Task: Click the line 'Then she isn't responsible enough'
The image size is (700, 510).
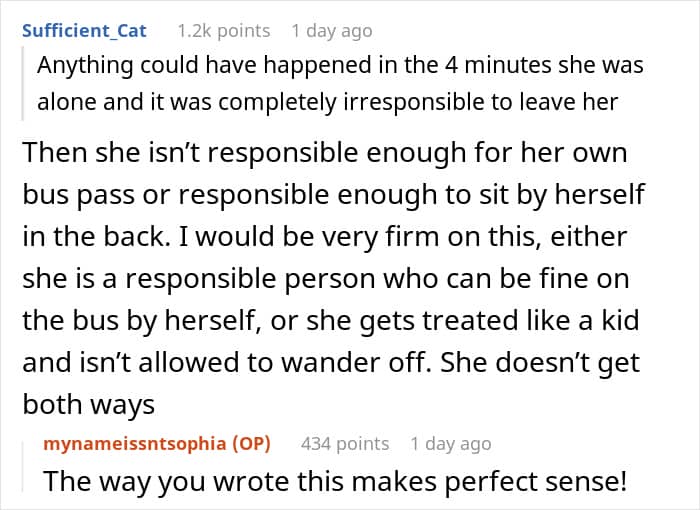Action: [x=325, y=153]
